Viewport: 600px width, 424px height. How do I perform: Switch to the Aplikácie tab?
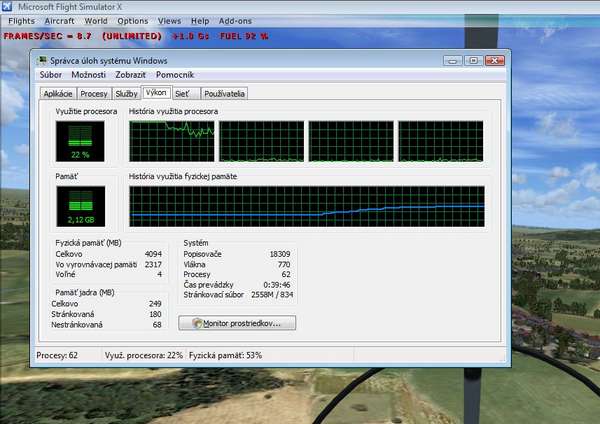(x=58, y=94)
